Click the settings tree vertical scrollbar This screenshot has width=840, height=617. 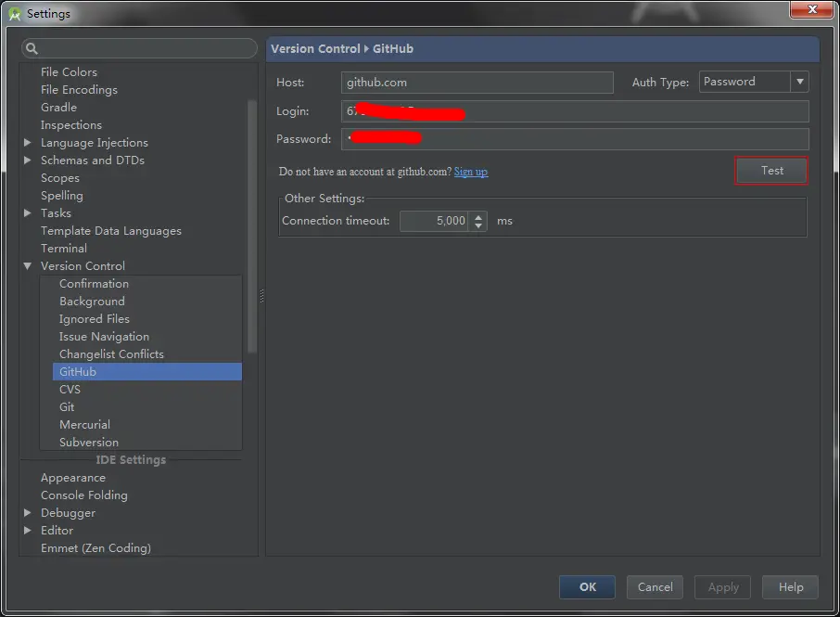tap(252, 226)
